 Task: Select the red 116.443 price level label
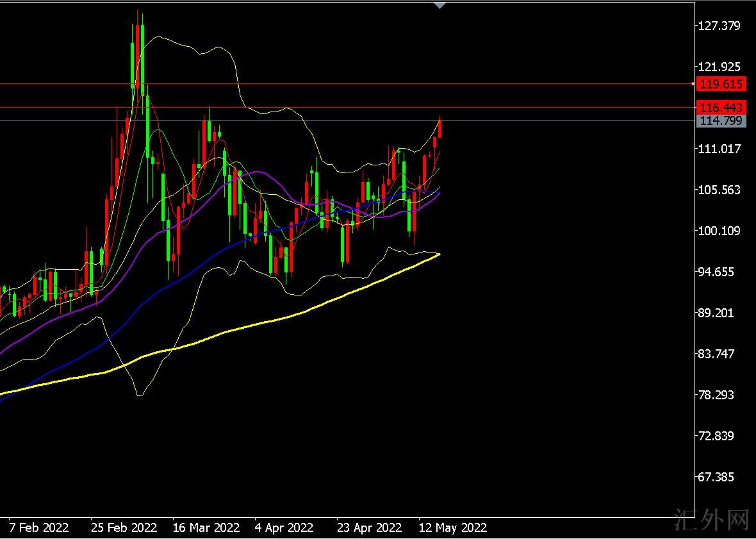[x=721, y=108]
